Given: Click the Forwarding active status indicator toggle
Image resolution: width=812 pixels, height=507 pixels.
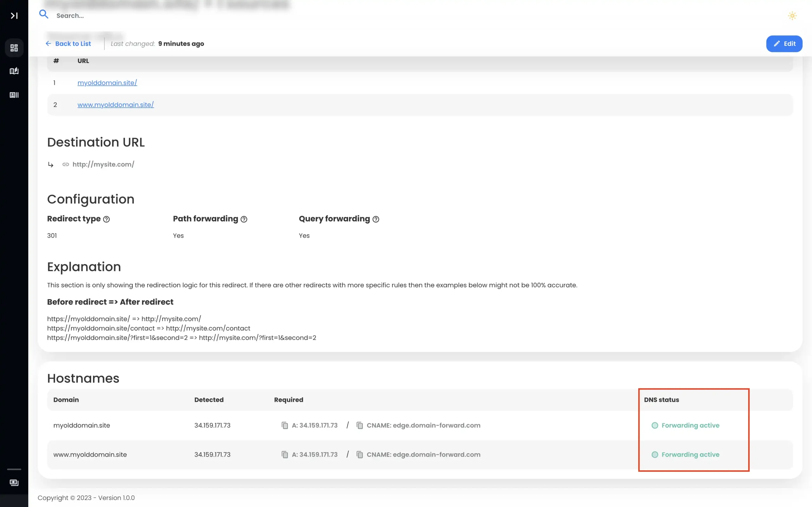Looking at the screenshot, I should click(655, 425).
